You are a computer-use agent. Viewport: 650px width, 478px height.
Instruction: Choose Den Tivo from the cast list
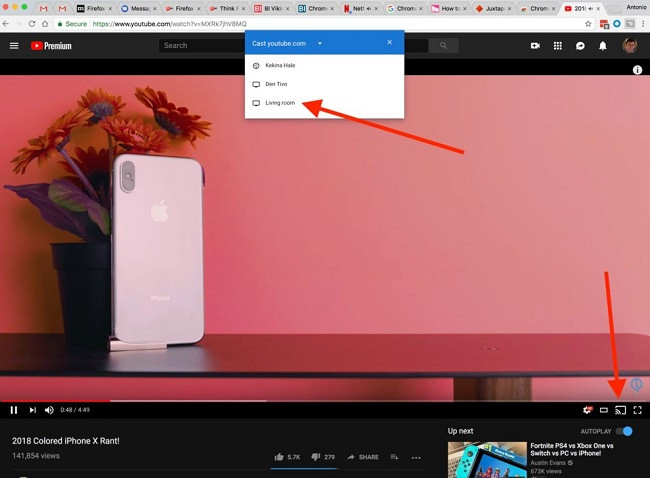(x=276, y=84)
